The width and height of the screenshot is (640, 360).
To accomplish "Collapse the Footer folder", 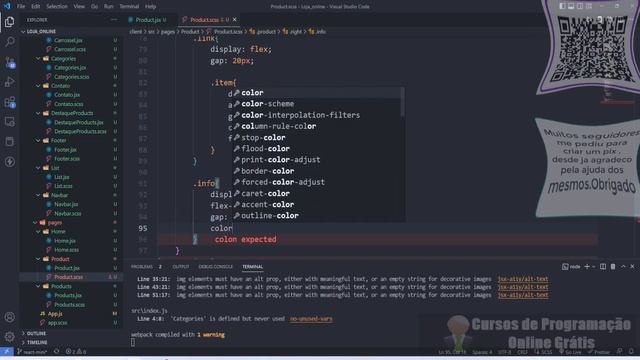I will point(58,140).
